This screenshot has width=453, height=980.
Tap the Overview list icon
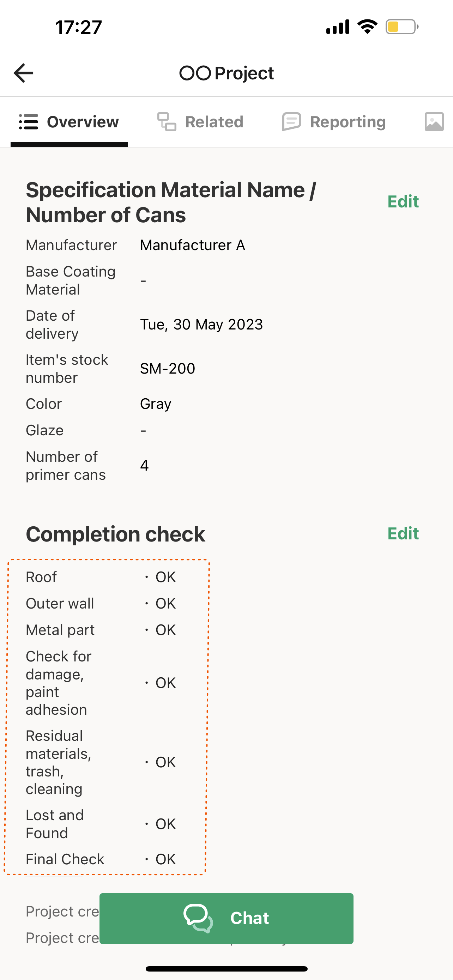[x=29, y=122]
